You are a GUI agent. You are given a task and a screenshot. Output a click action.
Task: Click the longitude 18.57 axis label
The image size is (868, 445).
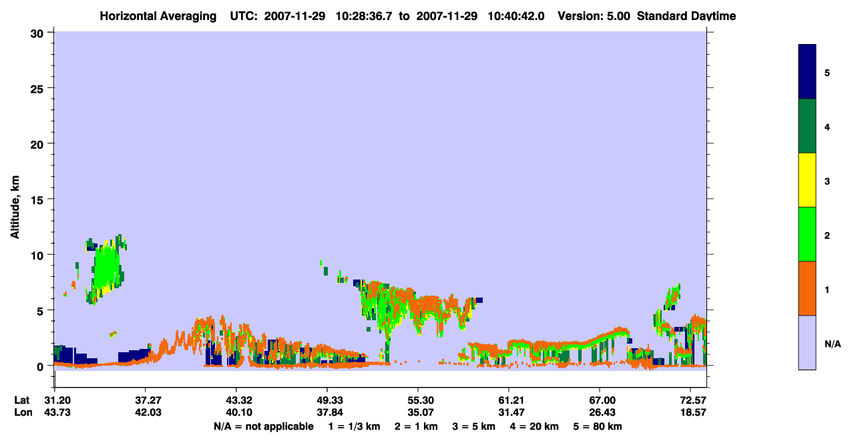690,413
